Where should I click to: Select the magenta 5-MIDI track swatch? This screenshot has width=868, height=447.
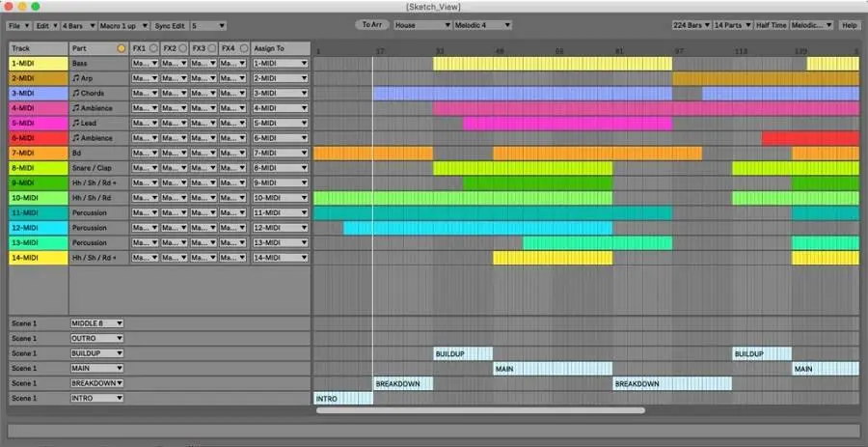click(39, 123)
